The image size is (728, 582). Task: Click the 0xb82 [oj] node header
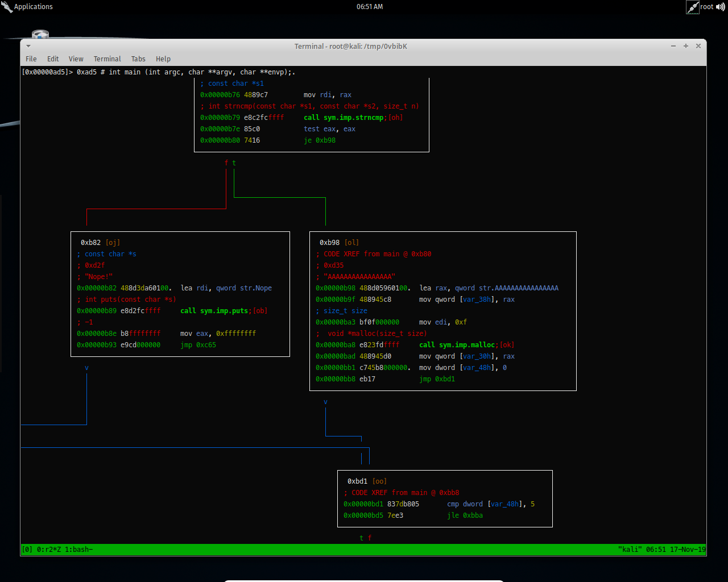point(100,243)
